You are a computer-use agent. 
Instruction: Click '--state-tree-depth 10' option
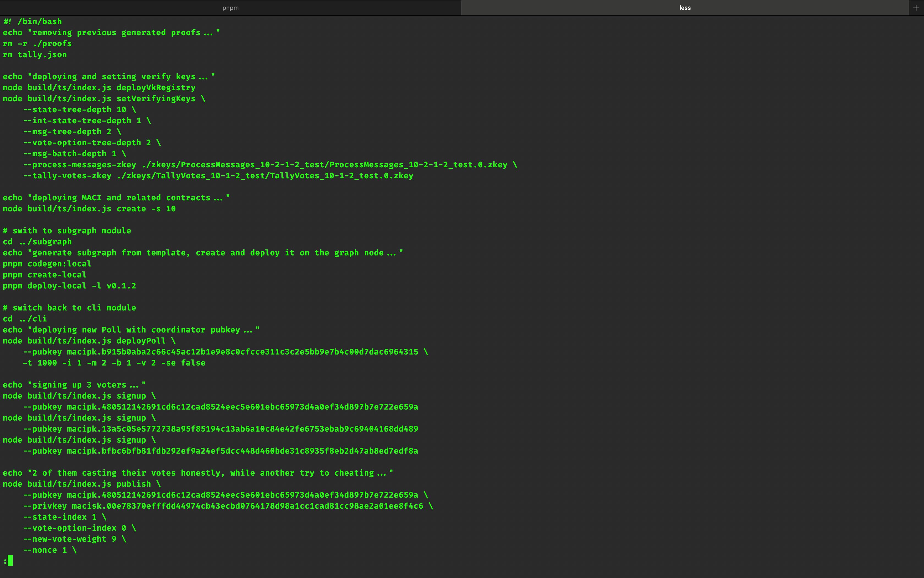[80, 110]
